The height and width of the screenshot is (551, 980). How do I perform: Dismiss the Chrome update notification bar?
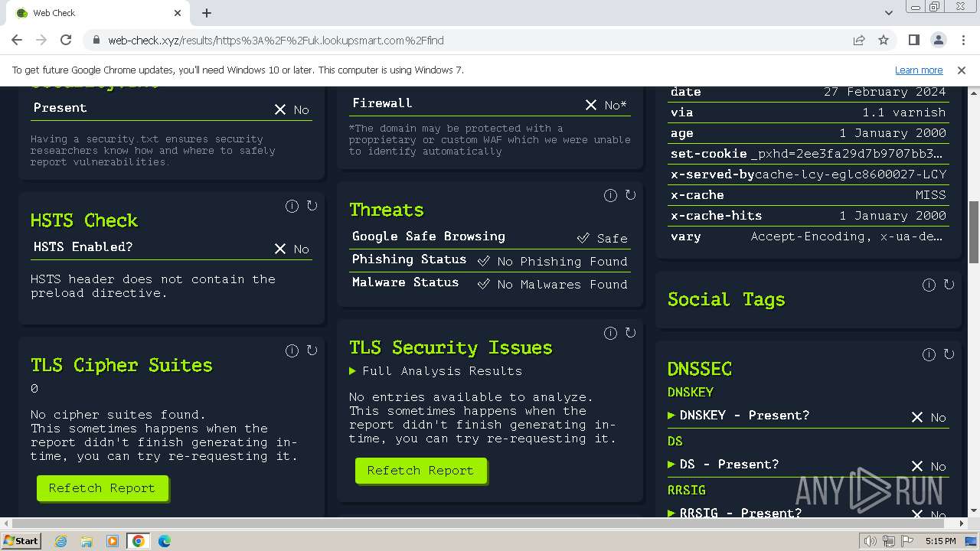(962, 70)
